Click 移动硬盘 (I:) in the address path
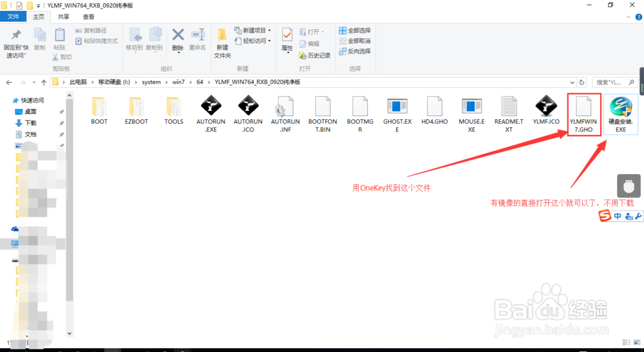 114,82
